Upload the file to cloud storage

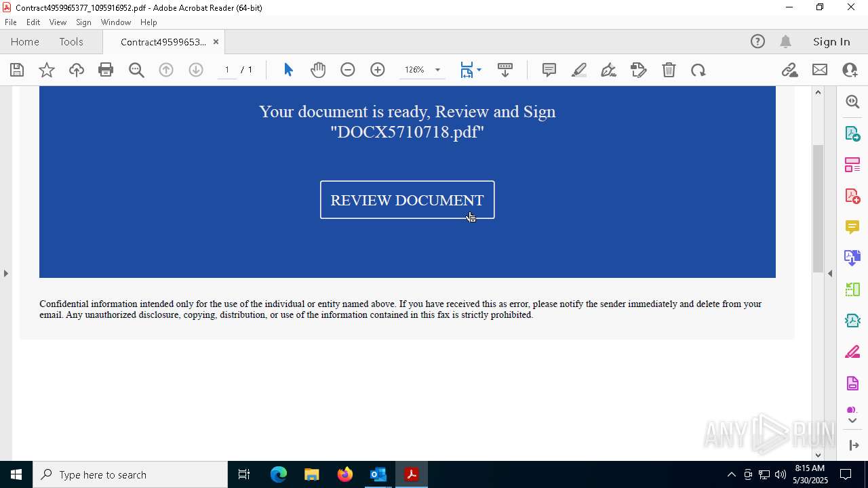click(x=77, y=70)
